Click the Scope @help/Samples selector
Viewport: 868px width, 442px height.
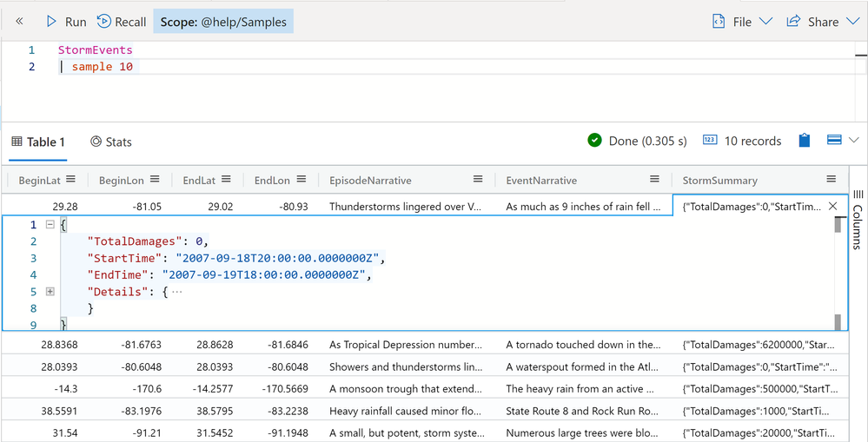223,22
